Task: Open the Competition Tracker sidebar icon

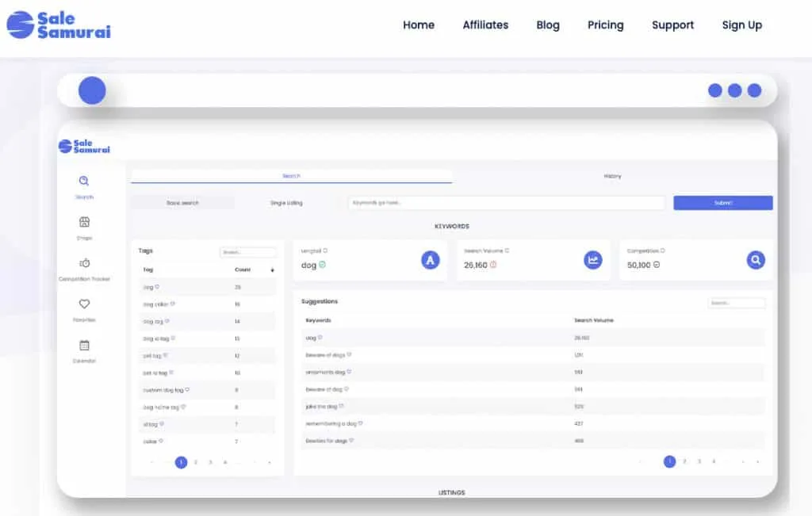Action: point(84,263)
